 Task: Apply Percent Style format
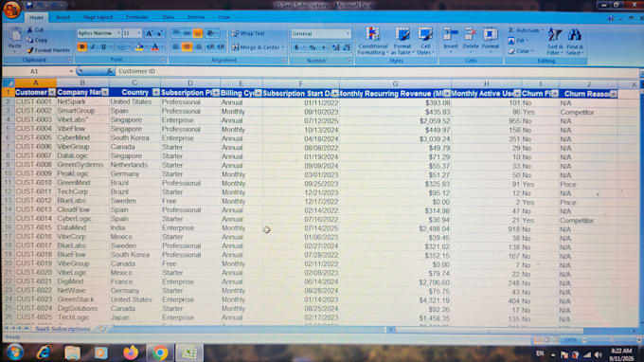(x=313, y=47)
